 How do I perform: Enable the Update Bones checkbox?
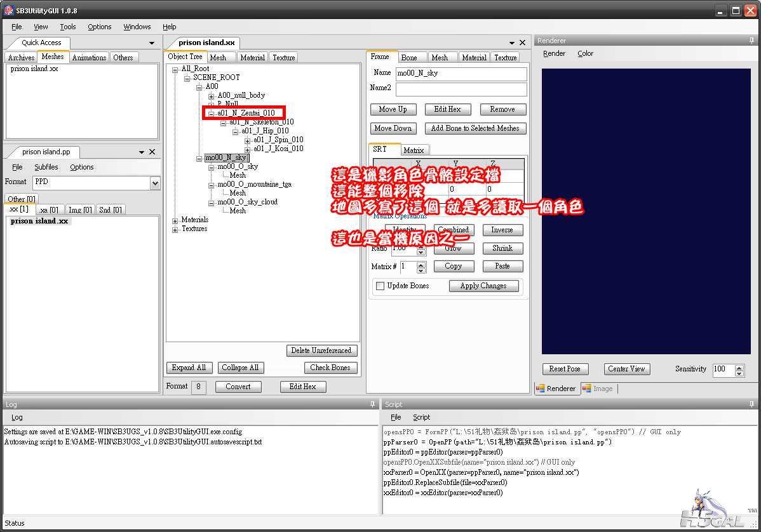pos(380,286)
